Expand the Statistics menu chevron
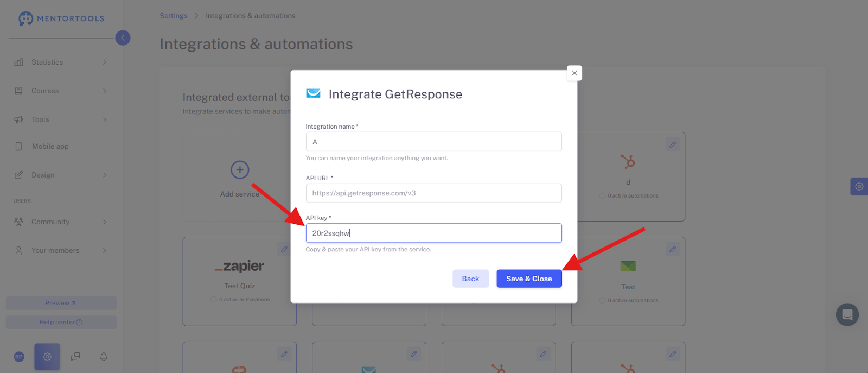The width and height of the screenshot is (868, 373). pyautogui.click(x=105, y=62)
